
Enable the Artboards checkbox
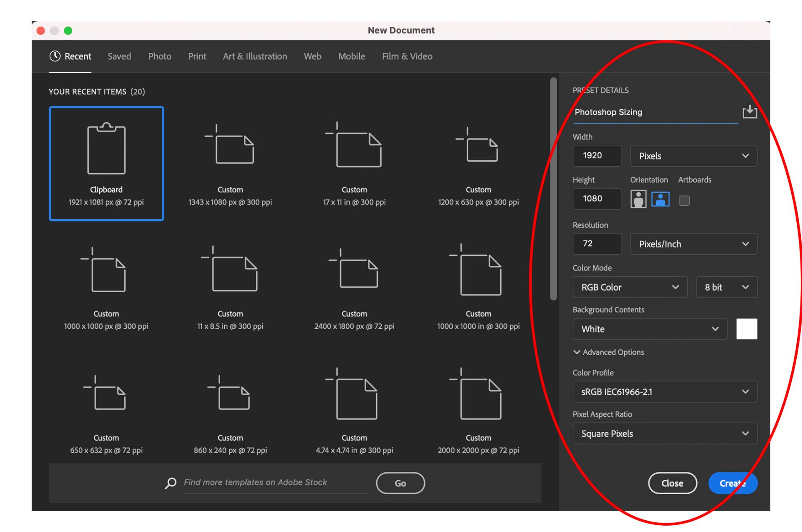[x=684, y=200]
